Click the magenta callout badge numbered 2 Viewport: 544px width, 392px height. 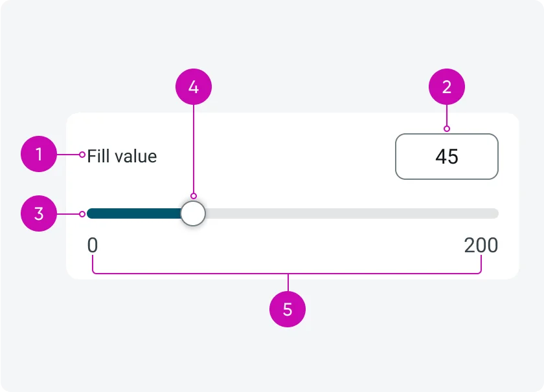click(x=447, y=86)
